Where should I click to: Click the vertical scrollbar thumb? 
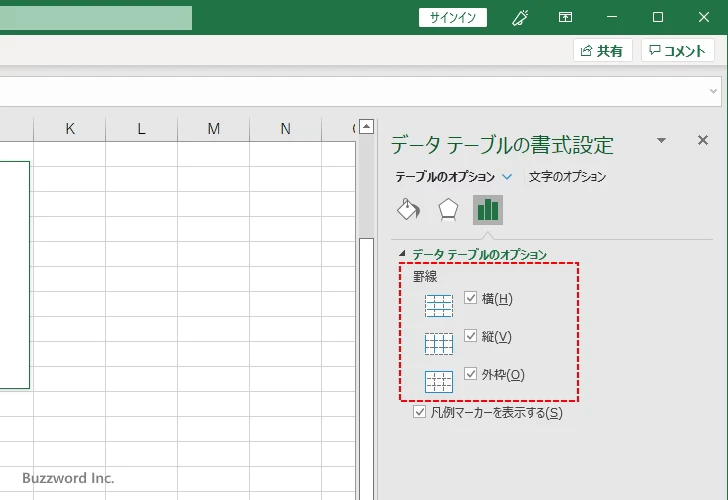pos(366,369)
